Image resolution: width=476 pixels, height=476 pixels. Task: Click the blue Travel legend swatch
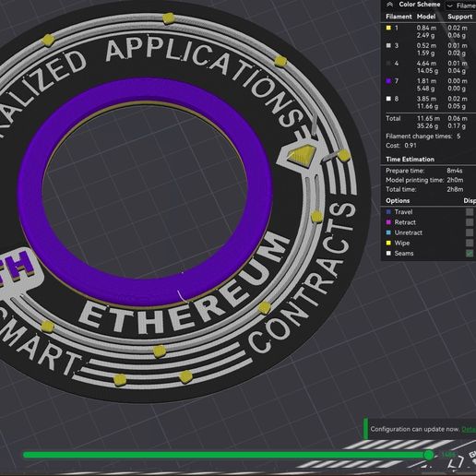[388, 212]
